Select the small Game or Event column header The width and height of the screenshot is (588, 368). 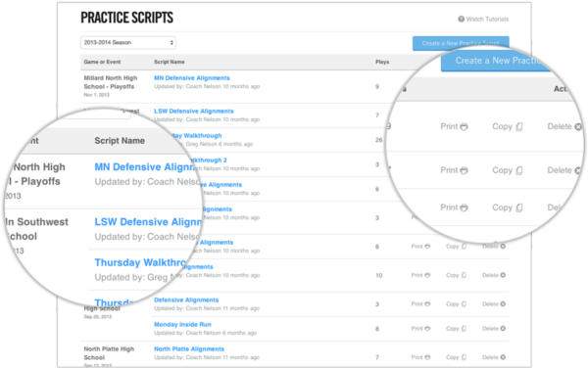click(x=102, y=62)
